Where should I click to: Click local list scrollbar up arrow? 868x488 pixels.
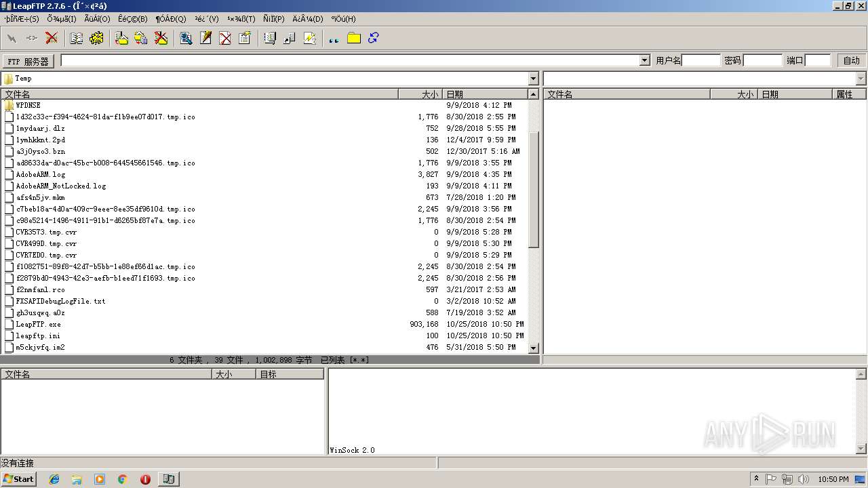[533, 94]
